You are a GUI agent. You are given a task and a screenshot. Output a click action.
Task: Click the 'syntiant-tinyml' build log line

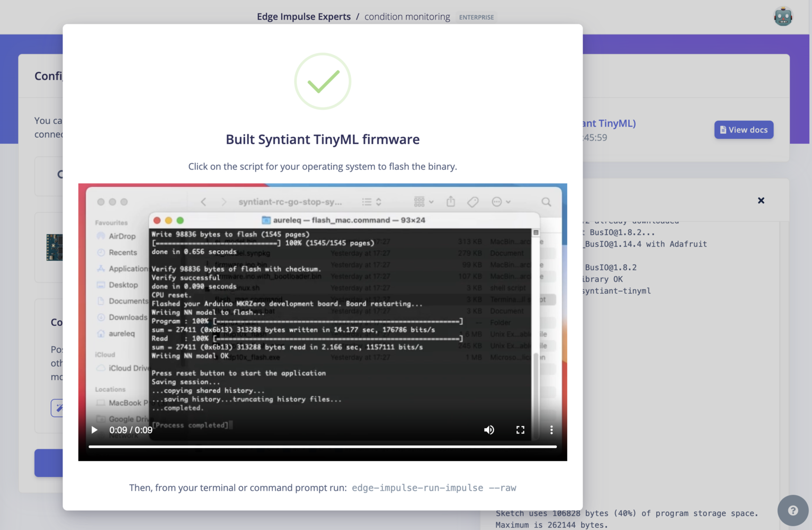click(617, 290)
